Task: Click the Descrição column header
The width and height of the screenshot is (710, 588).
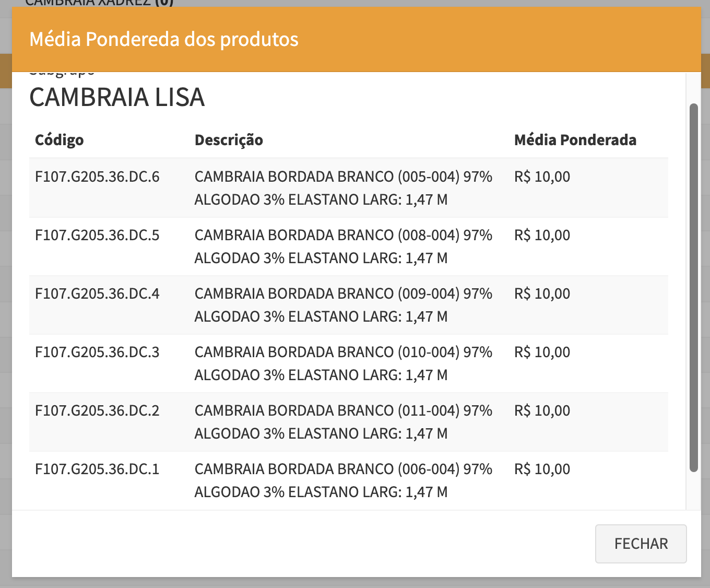Action: (229, 140)
